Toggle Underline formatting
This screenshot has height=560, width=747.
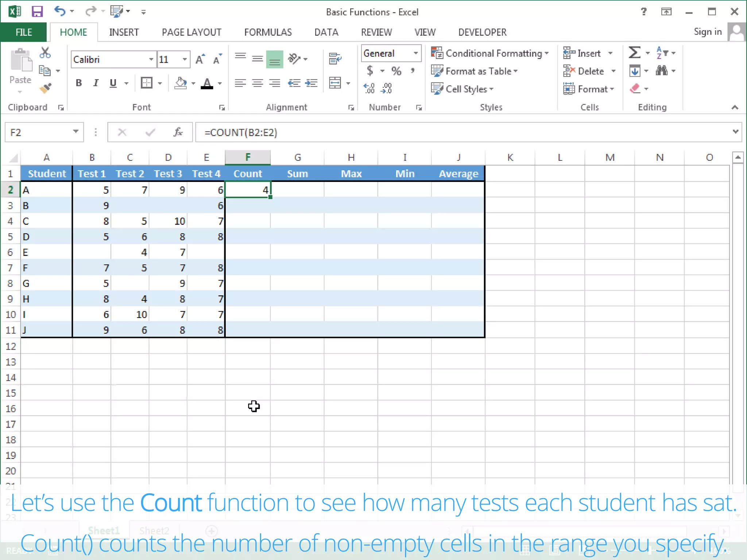tap(113, 83)
